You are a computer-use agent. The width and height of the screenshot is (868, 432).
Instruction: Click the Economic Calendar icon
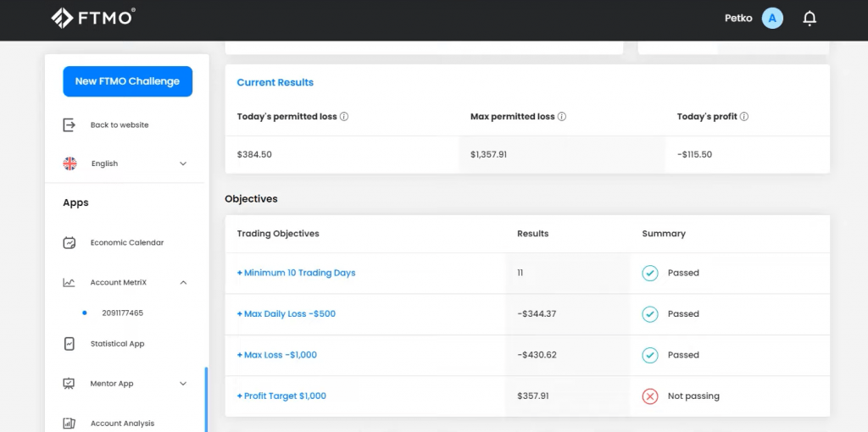pyautogui.click(x=70, y=243)
